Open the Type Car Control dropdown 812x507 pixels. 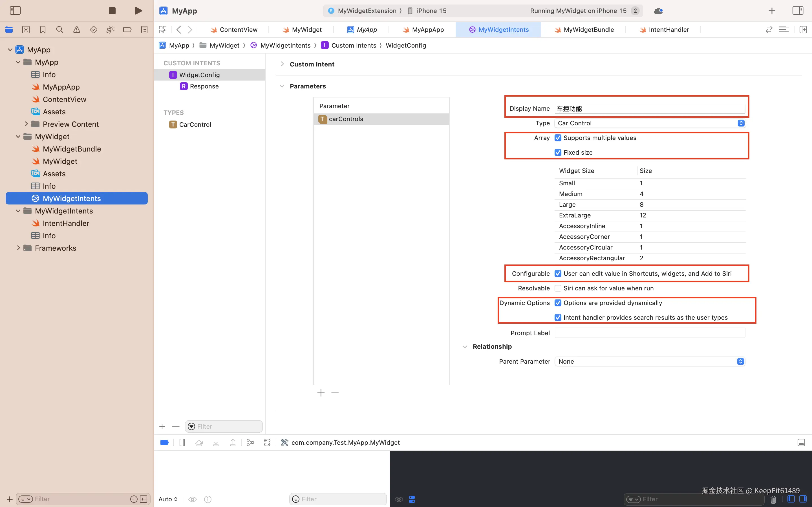tap(650, 123)
